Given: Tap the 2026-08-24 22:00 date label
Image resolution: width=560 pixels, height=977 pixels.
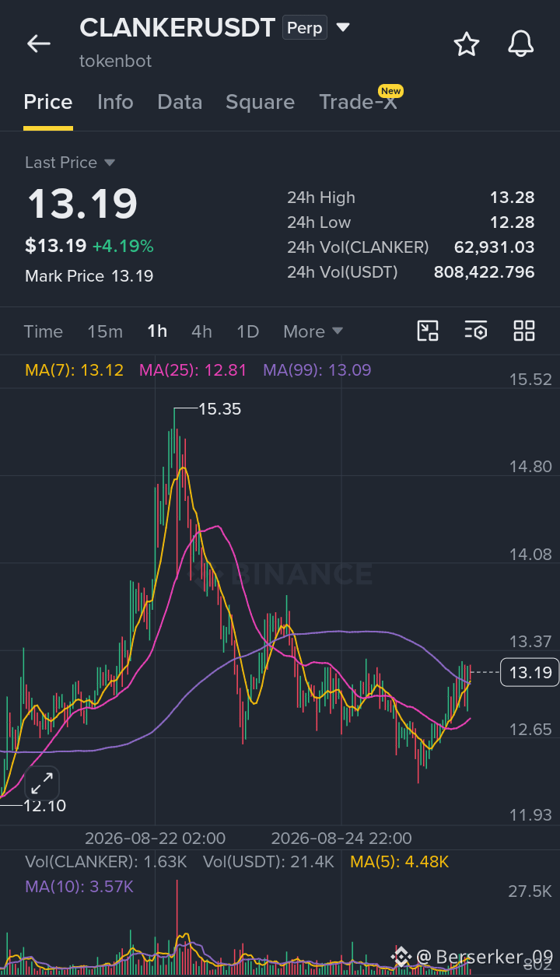Looking at the screenshot, I should [341, 839].
